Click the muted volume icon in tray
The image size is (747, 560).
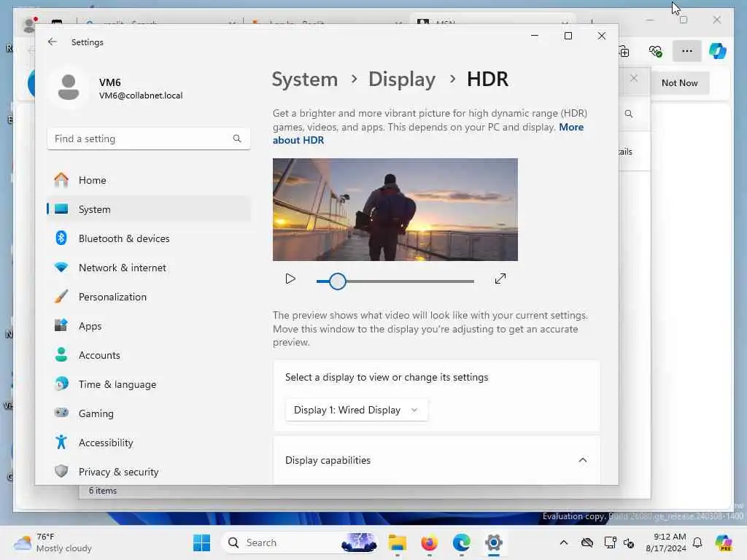point(629,542)
